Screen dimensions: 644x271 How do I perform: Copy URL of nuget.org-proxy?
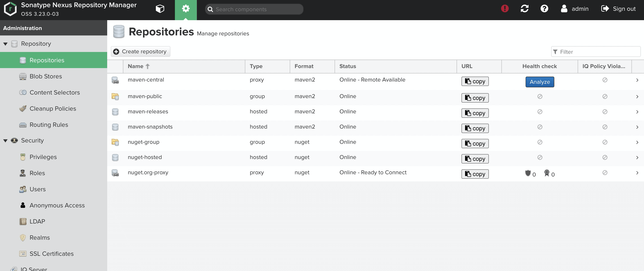click(x=475, y=174)
